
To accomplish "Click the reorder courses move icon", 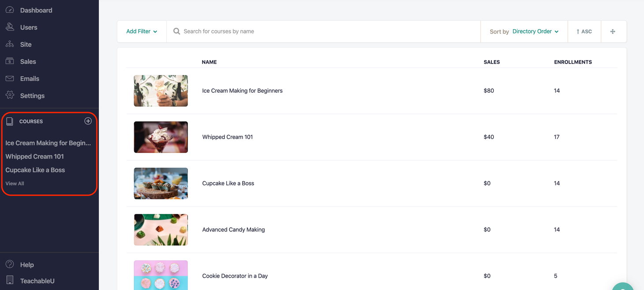I will tap(613, 31).
